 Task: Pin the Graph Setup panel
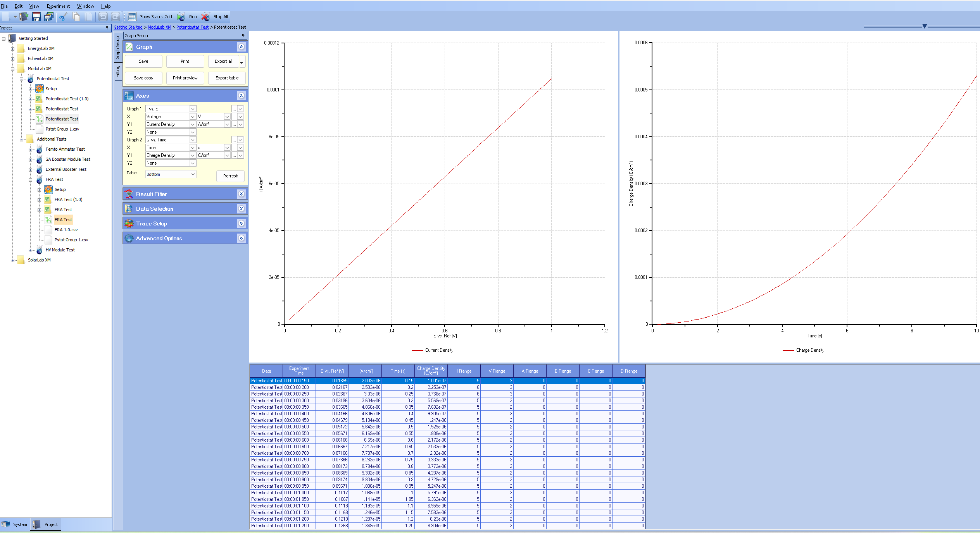pos(243,36)
